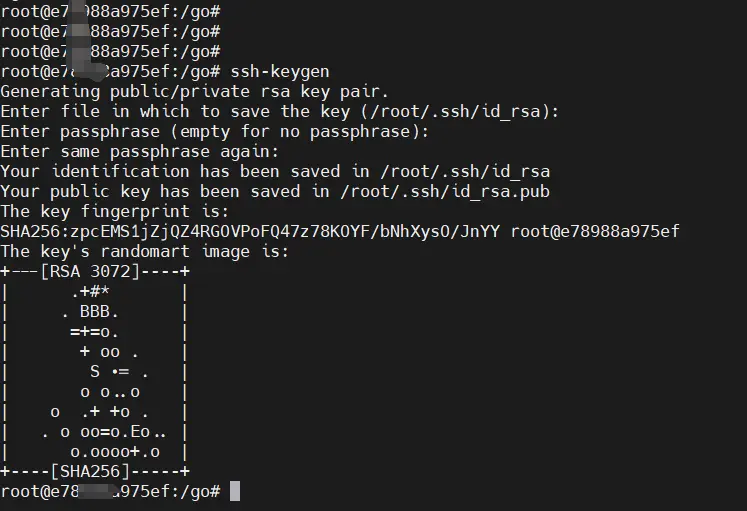Click "The key fingerprint is:" line

115,211
